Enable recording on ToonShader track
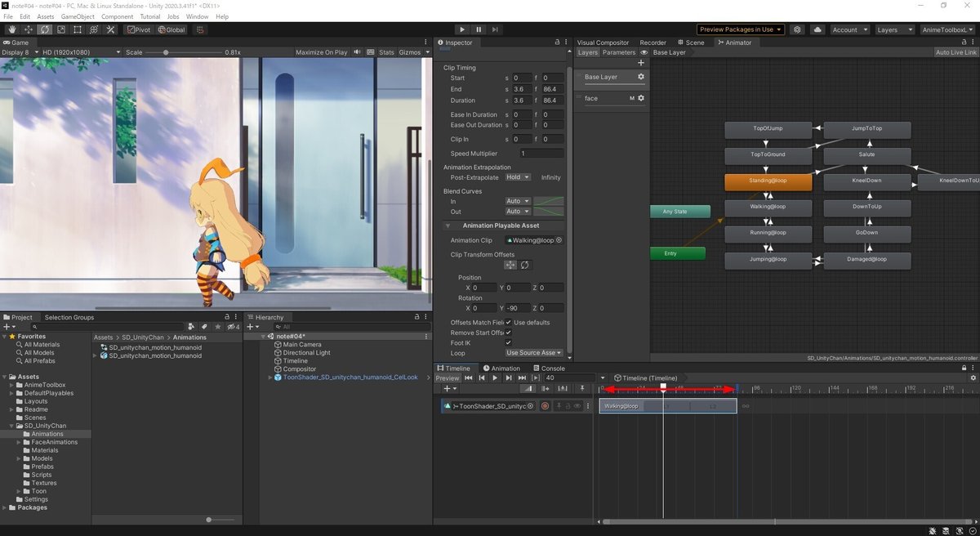 click(545, 406)
